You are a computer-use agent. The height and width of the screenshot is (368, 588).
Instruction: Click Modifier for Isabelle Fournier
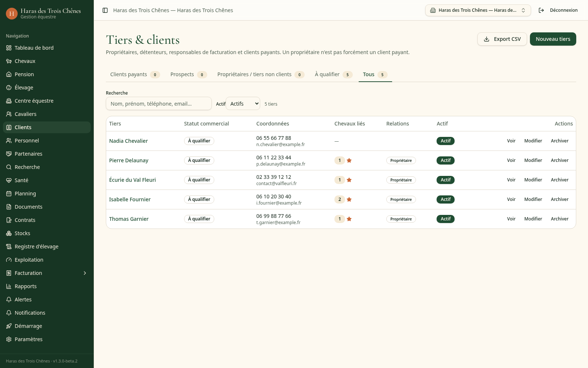533,199
